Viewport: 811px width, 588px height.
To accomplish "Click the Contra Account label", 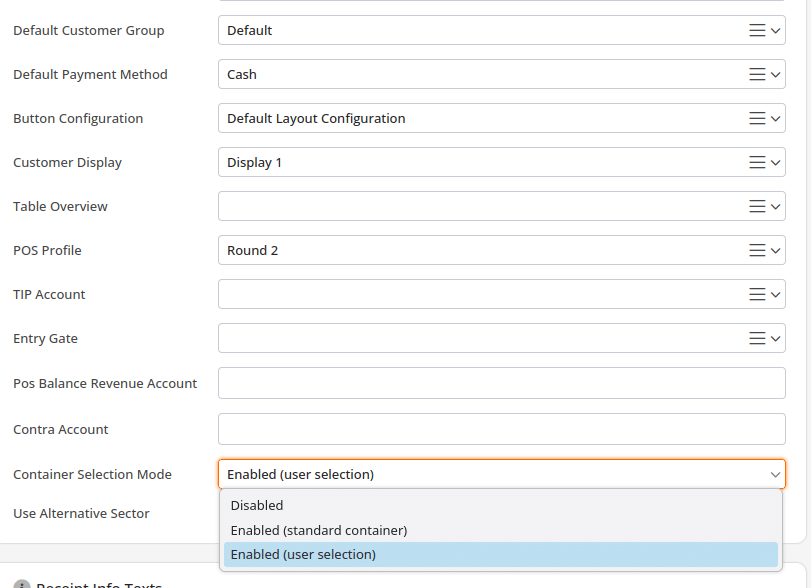I will pos(61,429).
